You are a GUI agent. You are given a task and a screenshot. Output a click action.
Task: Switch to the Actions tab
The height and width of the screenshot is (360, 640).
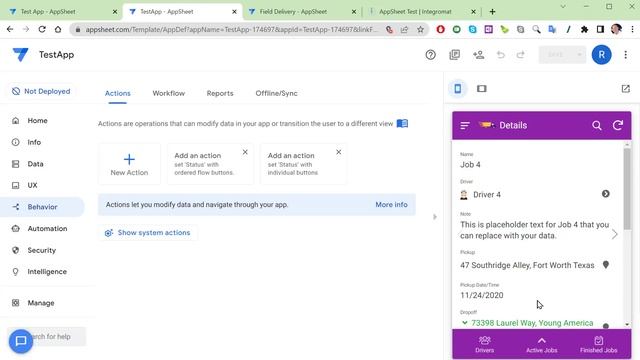click(x=118, y=93)
